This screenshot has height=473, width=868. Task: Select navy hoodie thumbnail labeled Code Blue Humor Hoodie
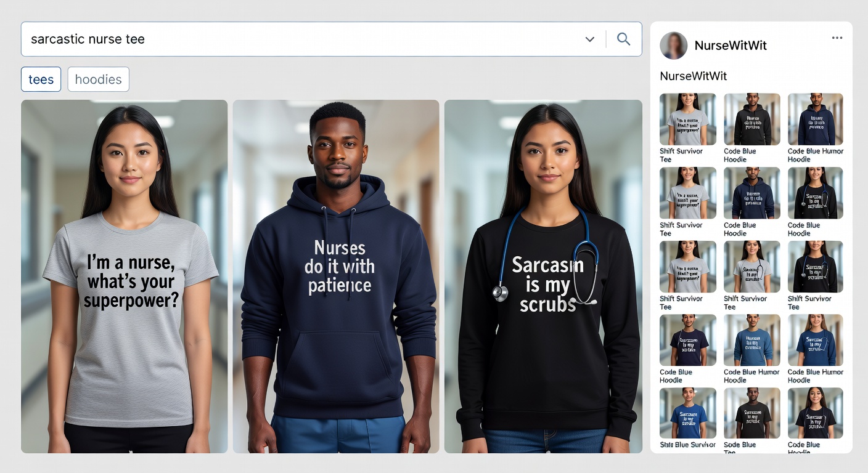tap(816, 119)
